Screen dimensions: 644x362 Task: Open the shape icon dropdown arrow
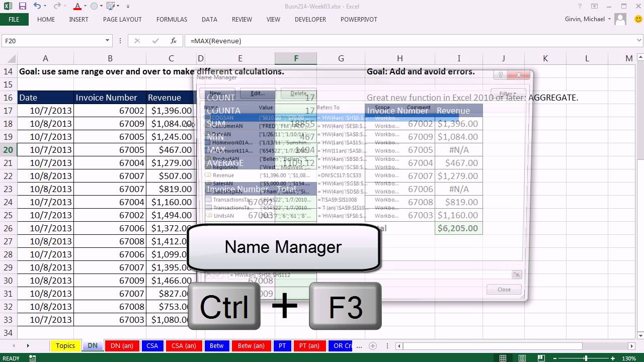[102, 7]
